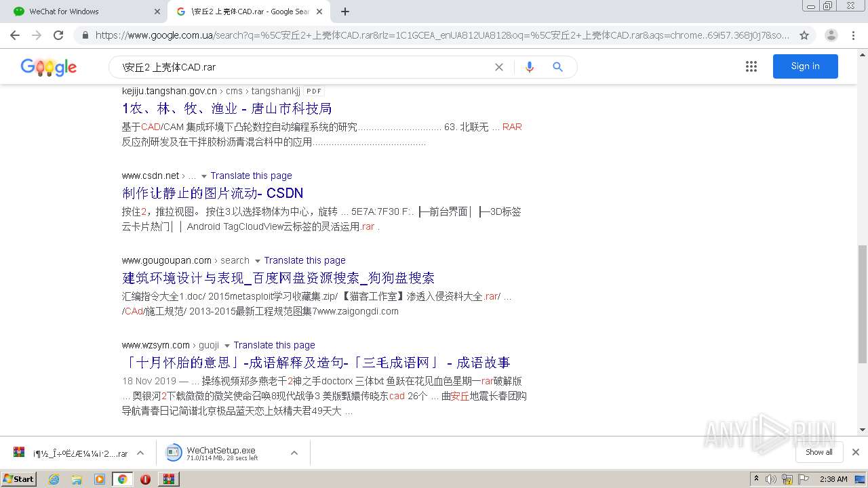This screenshot has height=488, width=868.
Task: View site information via the padlock icon
Action: (x=85, y=35)
